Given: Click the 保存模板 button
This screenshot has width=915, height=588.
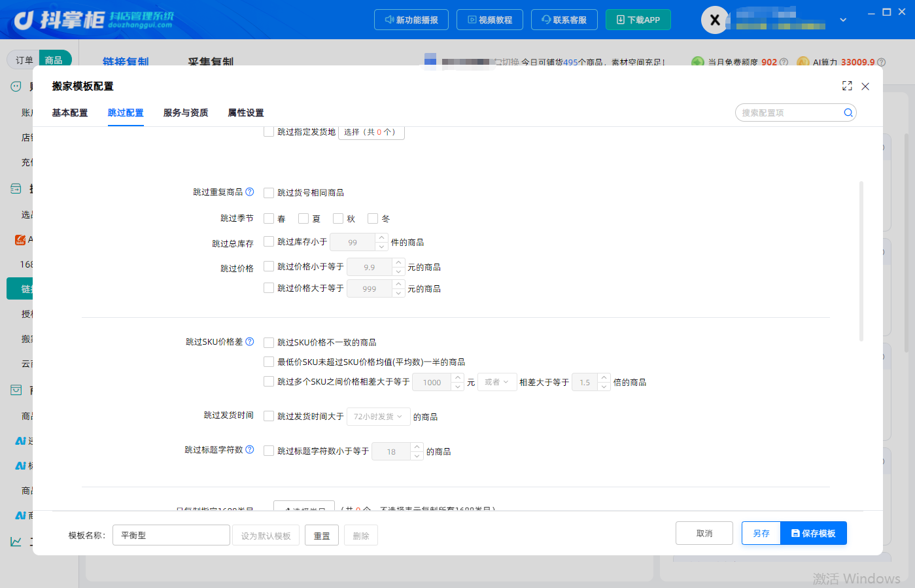Looking at the screenshot, I should coord(814,533).
